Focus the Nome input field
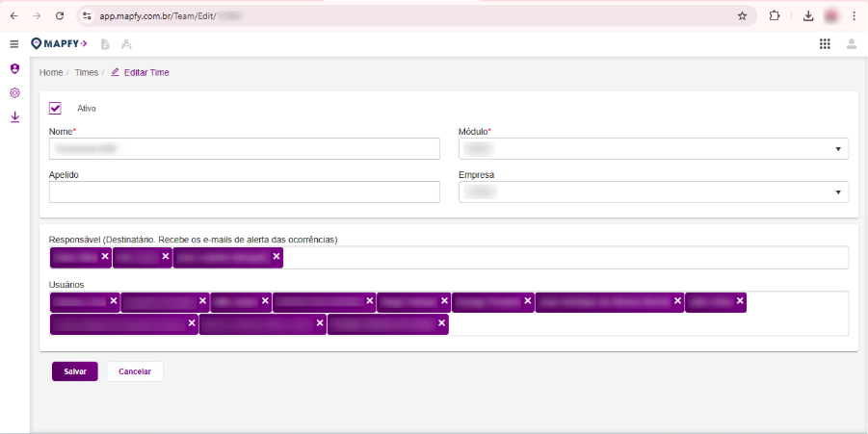The height and width of the screenshot is (434, 868). tap(244, 149)
